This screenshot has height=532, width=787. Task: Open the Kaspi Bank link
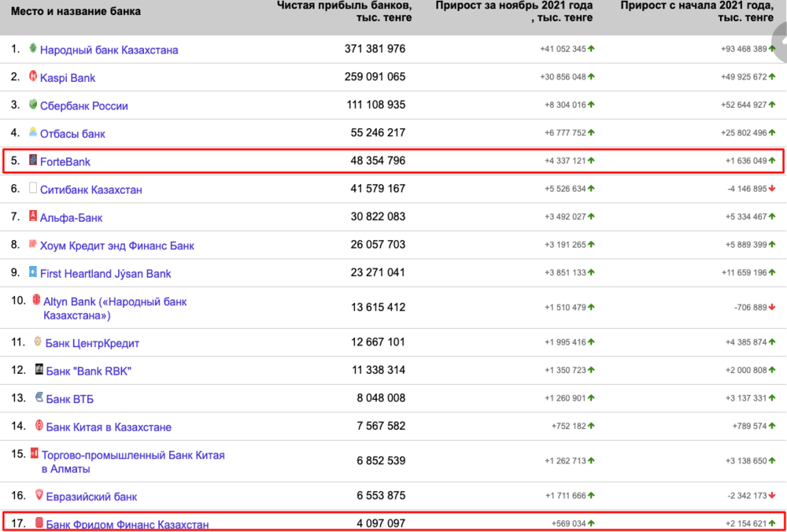(x=68, y=78)
